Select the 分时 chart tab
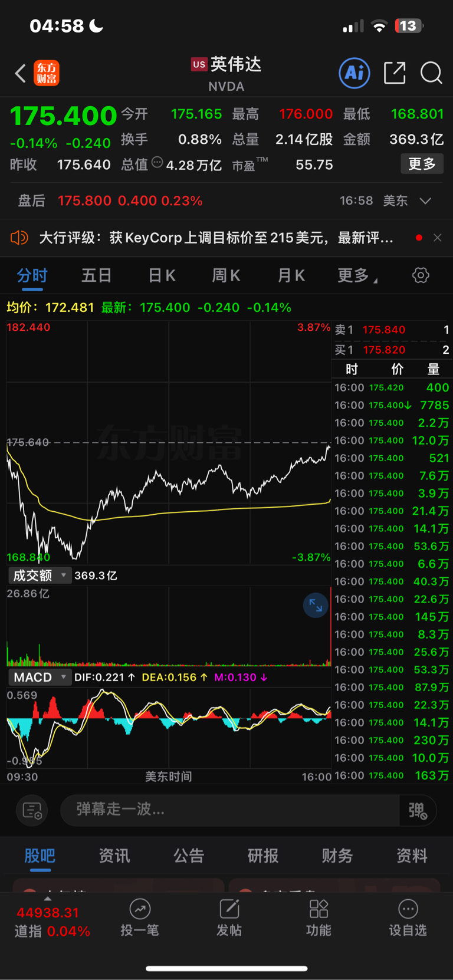The image size is (453, 980). (32, 275)
